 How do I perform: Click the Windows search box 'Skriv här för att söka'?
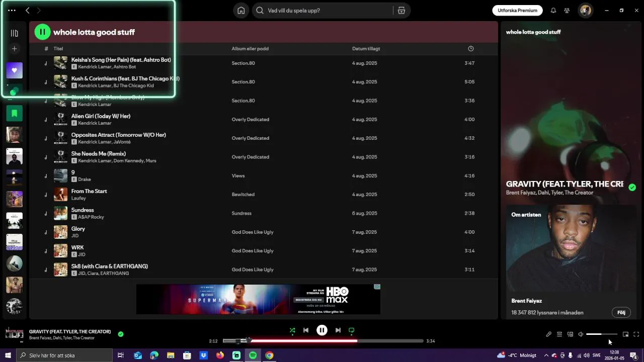[64, 355]
